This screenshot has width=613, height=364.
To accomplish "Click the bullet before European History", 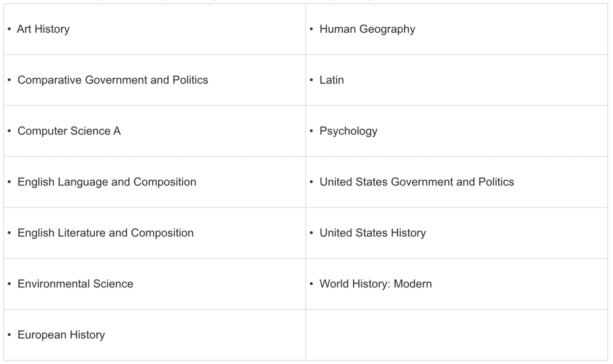I will tap(9, 335).
